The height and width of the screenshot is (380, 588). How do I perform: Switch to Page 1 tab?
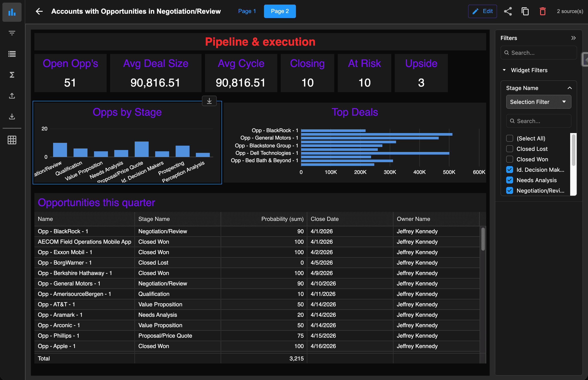pyautogui.click(x=247, y=11)
